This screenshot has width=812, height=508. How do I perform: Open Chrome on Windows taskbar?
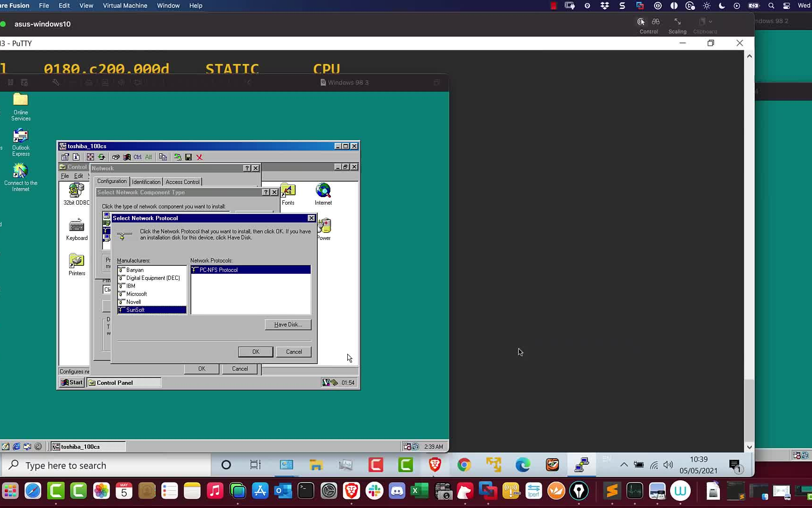[464, 465]
